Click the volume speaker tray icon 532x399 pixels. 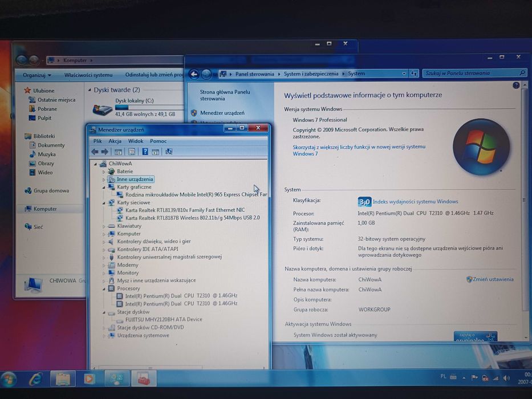[x=506, y=378]
